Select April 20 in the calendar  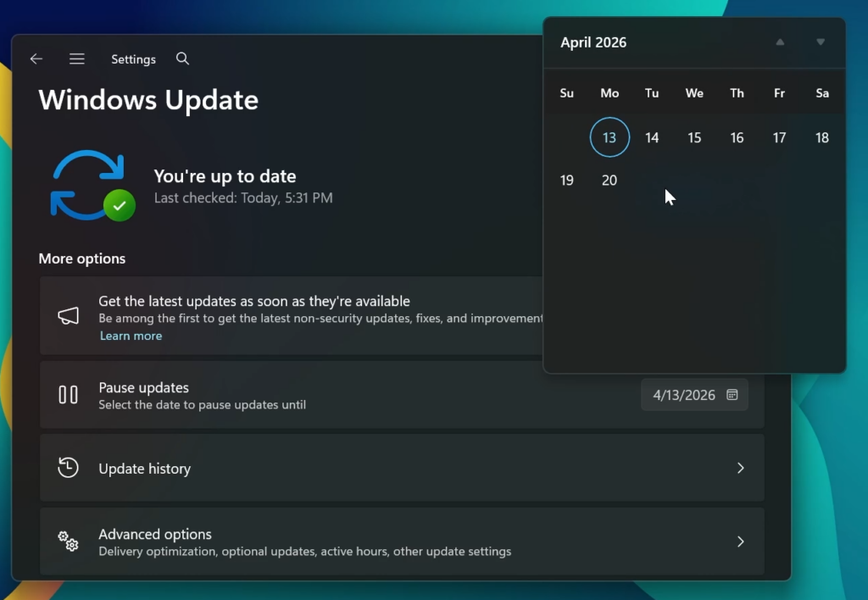pyautogui.click(x=609, y=180)
